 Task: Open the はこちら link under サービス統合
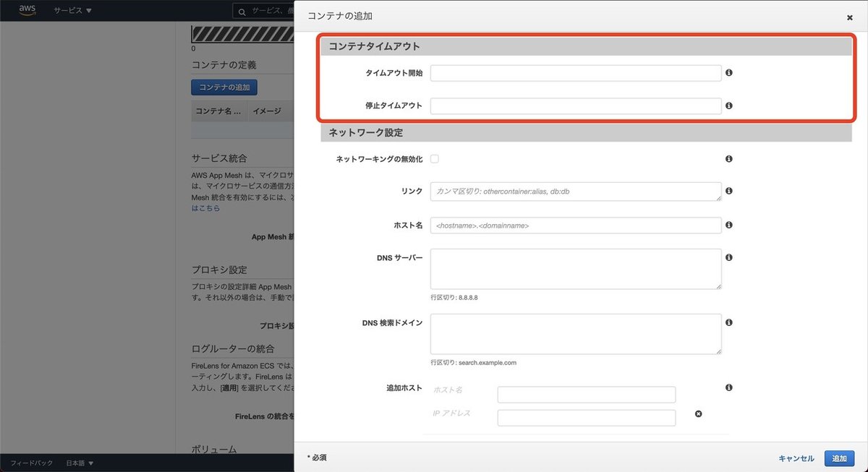(x=205, y=208)
